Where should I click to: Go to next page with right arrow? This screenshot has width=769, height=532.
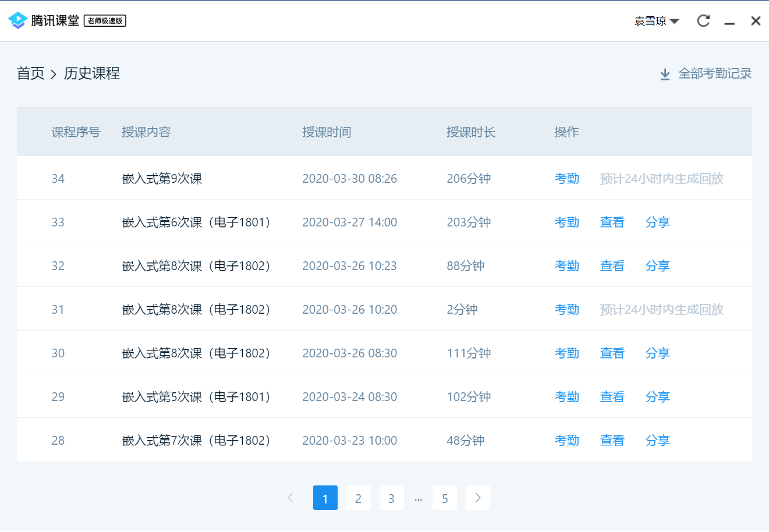click(478, 498)
